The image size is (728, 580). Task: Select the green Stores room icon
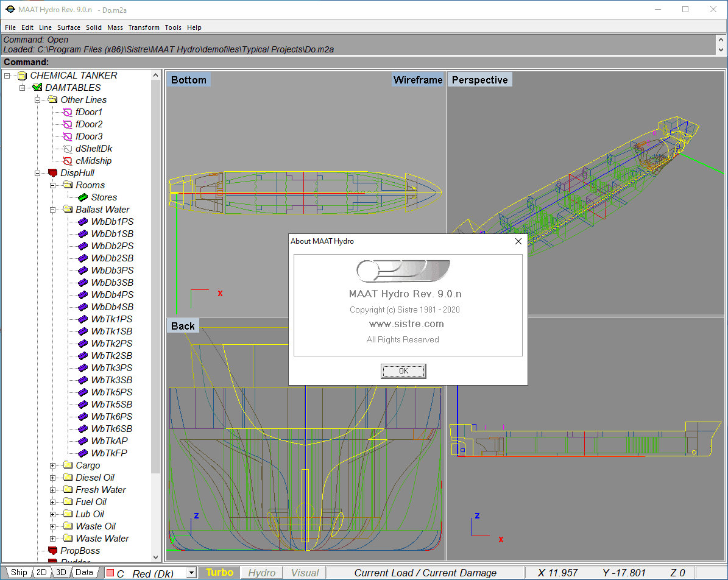click(83, 197)
